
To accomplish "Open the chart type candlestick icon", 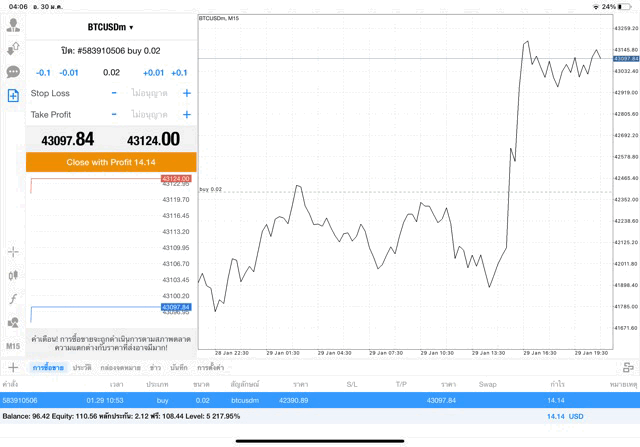I will (13, 275).
